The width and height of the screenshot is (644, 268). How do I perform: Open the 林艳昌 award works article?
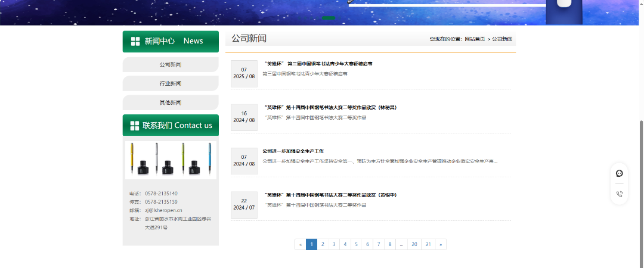click(x=331, y=108)
